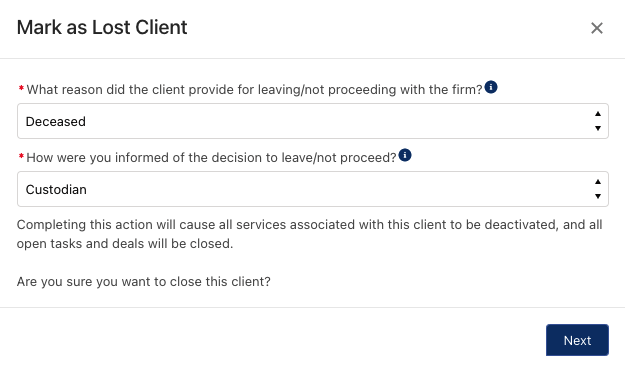Select the Deceased value text
Screen dimensions: 625x365
tap(55, 122)
